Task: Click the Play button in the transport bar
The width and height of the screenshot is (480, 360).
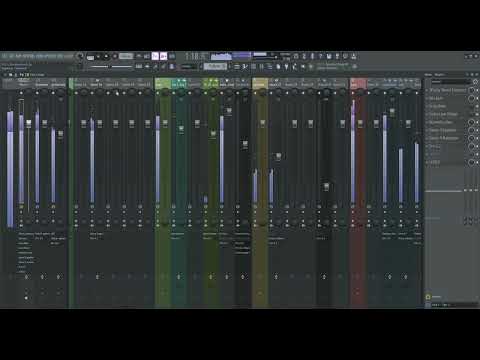Action: pos(98,57)
